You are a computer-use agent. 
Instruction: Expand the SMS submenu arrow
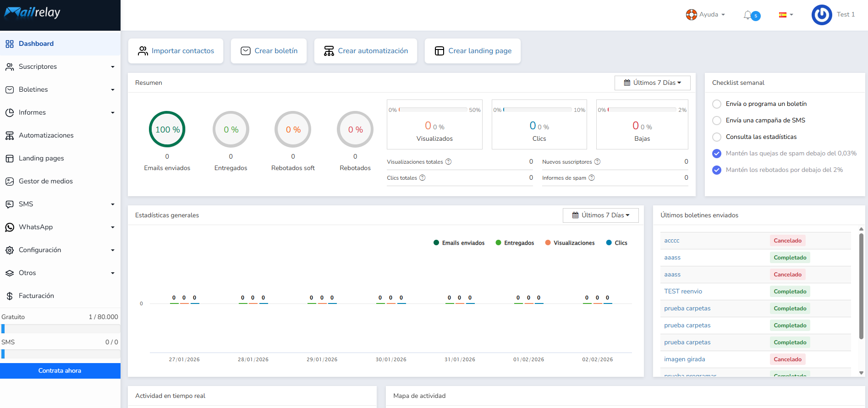113,204
